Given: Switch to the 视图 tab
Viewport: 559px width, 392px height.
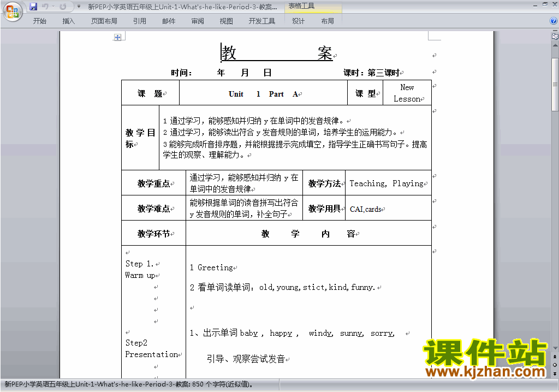Looking at the screenshot, I should [227, 21].
